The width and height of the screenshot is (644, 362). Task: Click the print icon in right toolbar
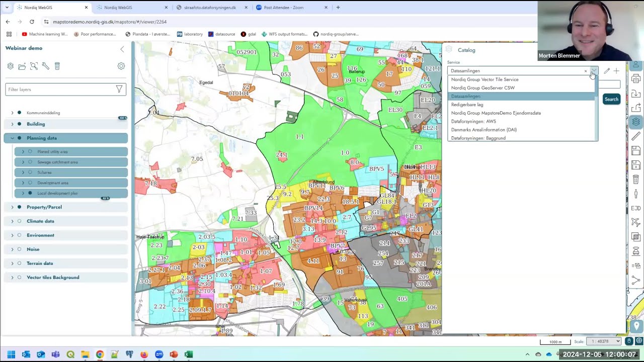tap(636, 79)
